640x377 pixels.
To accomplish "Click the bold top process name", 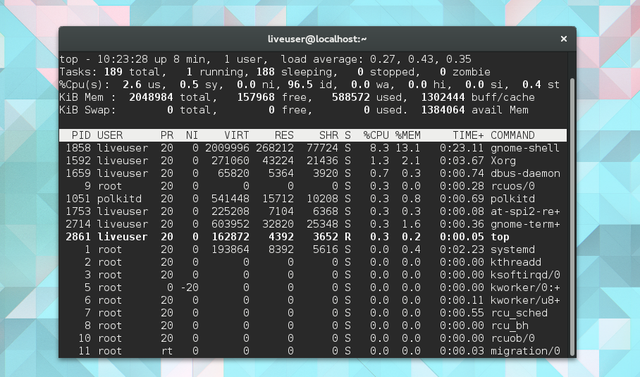I will click(x=500, y=237).
